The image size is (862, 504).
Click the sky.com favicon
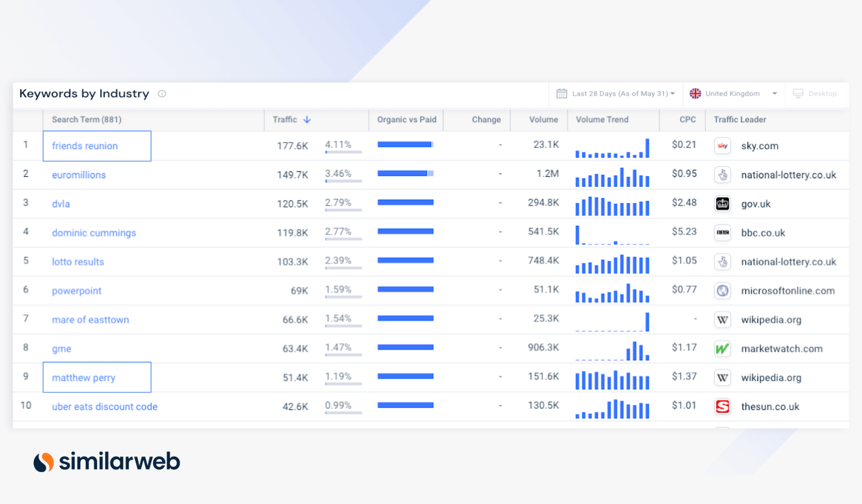coord(722,146)
